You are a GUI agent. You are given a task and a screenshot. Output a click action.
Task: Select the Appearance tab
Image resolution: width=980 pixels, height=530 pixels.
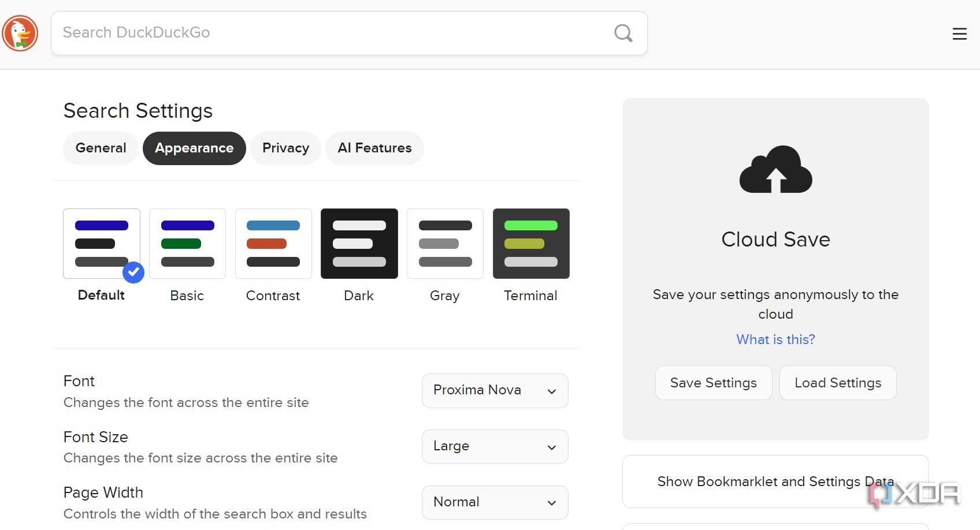point(194,148)
